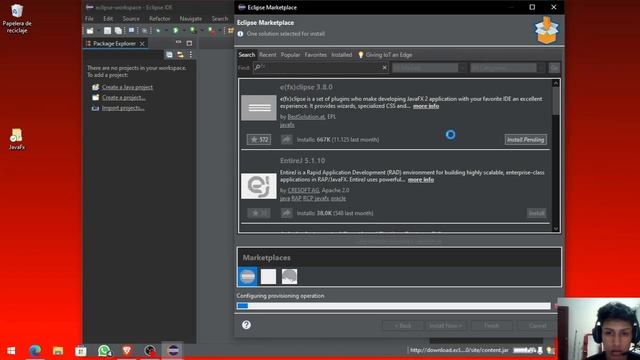Click the share icon for e(fx)clipse
This screenshot has height=360, width=640.
coord(287,140)
